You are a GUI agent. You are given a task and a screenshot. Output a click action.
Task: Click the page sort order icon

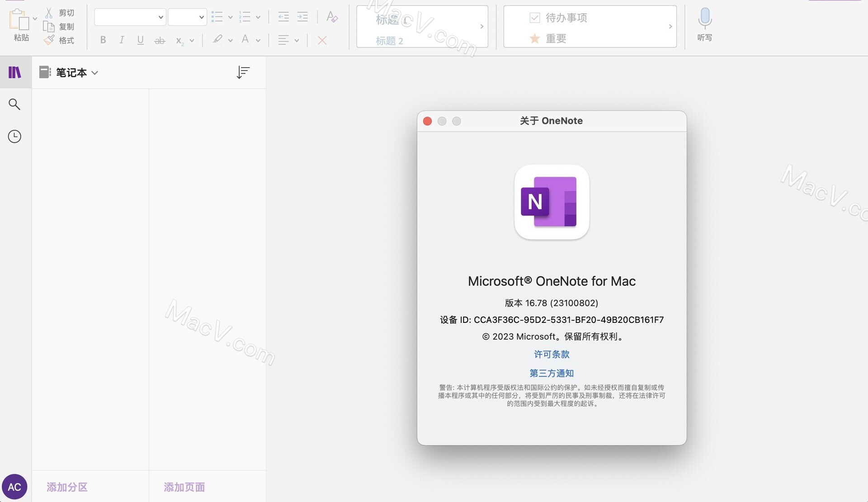243,72
